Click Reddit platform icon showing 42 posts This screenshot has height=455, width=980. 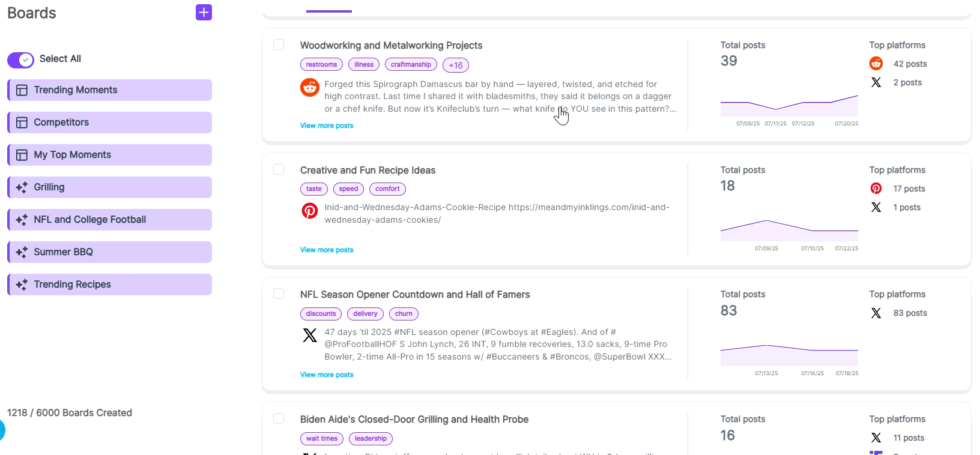tap(876, 64)
